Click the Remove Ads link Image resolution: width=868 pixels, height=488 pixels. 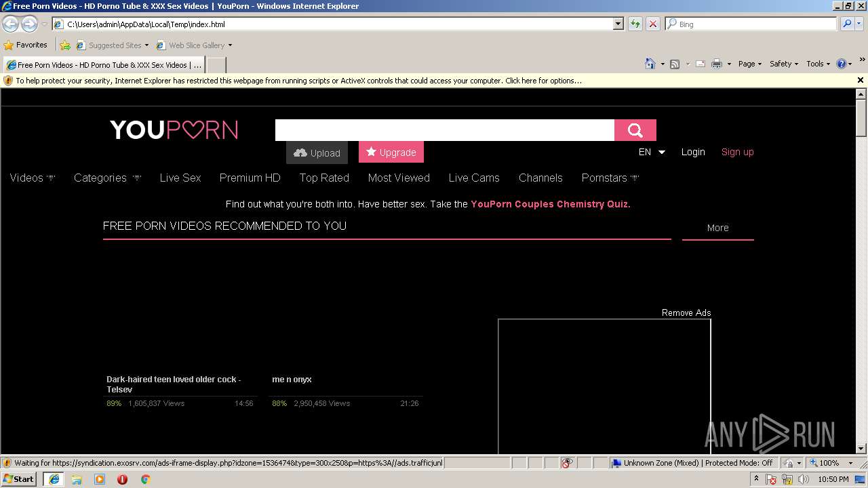point(686,312)
